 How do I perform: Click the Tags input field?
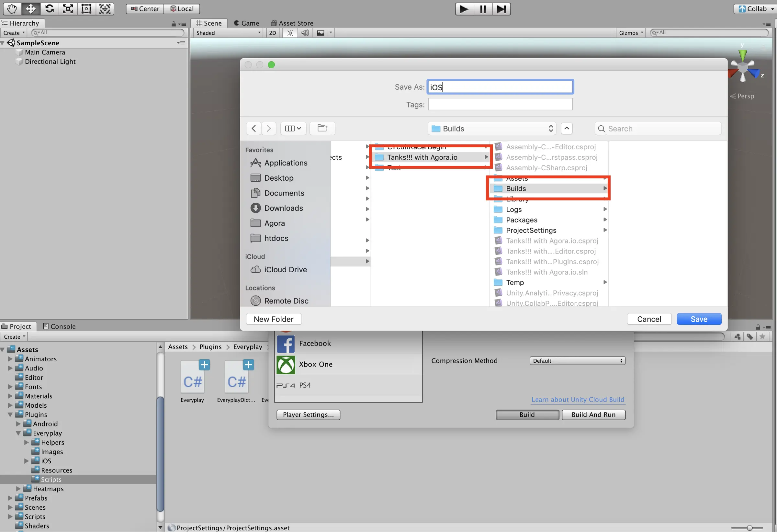tap(500, 104)
